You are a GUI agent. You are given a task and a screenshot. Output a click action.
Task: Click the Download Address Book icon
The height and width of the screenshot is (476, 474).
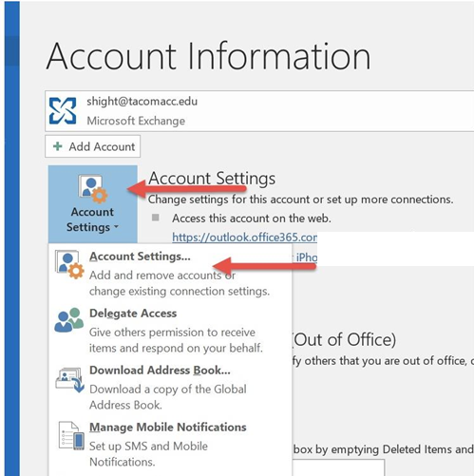click(x=69, y=379)
